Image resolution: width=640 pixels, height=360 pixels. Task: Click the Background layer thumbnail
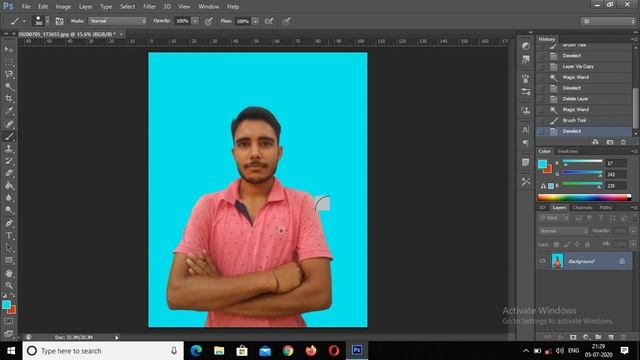[557, 261]
